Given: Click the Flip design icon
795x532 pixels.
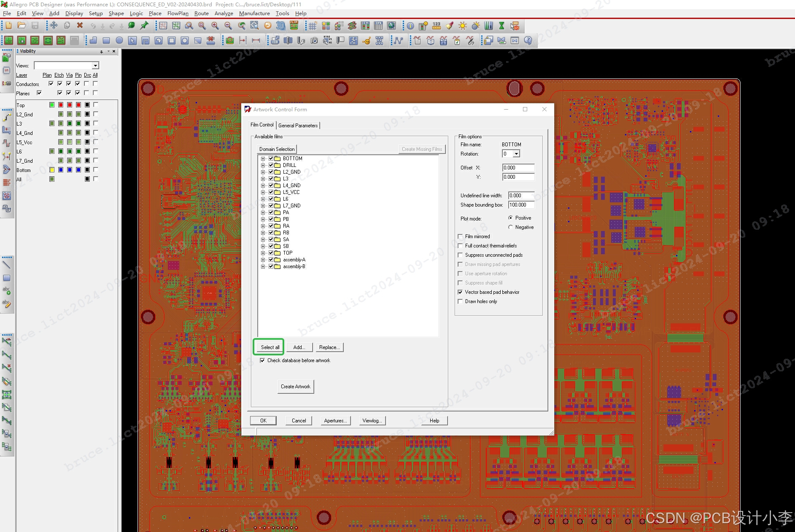Looking at the screenshot, I should (x=294, y=26).
